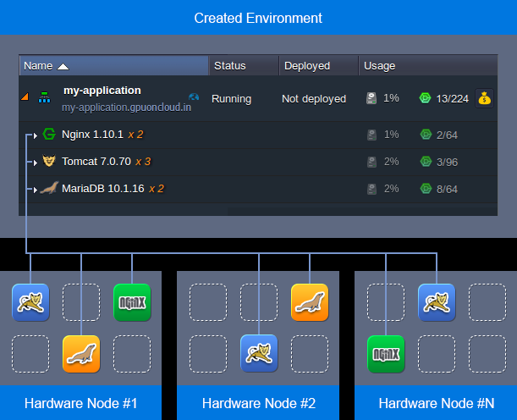Select the MariaDB container in Hardware Node #2

tap(309, 302)
